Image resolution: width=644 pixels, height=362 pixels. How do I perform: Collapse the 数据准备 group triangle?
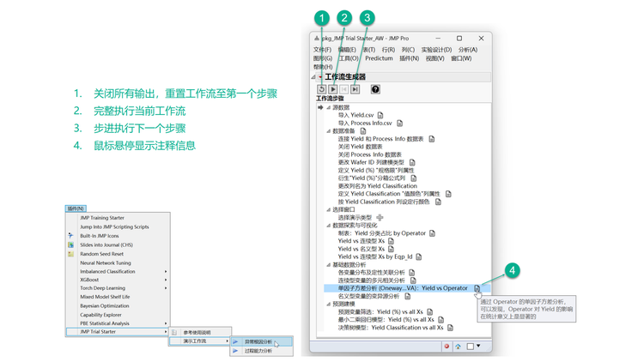point(329,131)
